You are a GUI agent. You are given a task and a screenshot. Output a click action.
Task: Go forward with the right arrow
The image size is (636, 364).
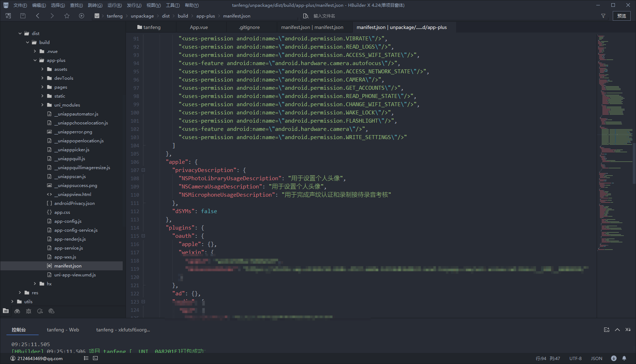coord(52,16)
